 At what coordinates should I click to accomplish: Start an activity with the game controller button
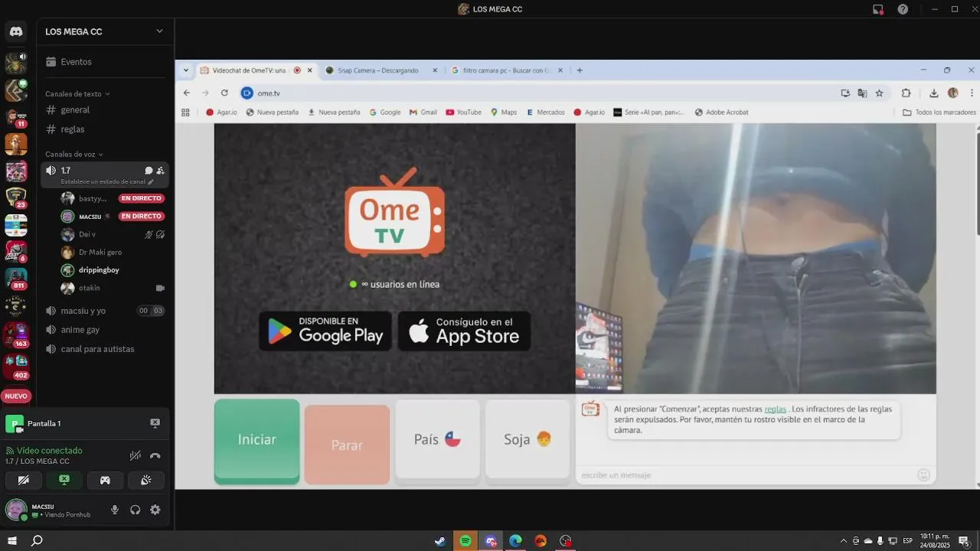[x=105, y=480]
